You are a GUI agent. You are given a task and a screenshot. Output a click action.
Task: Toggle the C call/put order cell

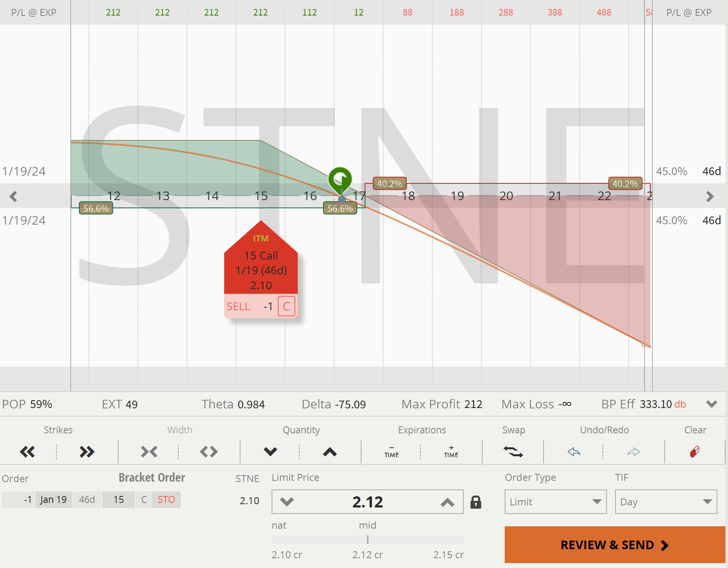click(144, 500)
